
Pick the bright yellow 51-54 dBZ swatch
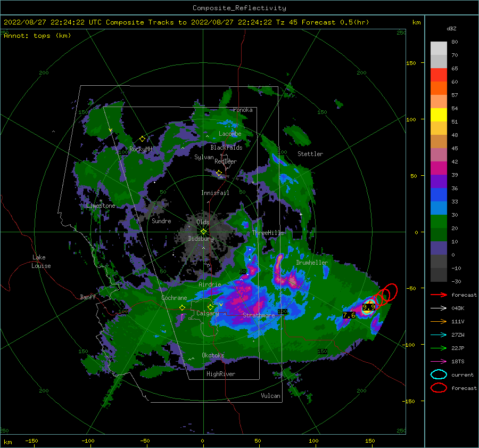pos(439,115)
